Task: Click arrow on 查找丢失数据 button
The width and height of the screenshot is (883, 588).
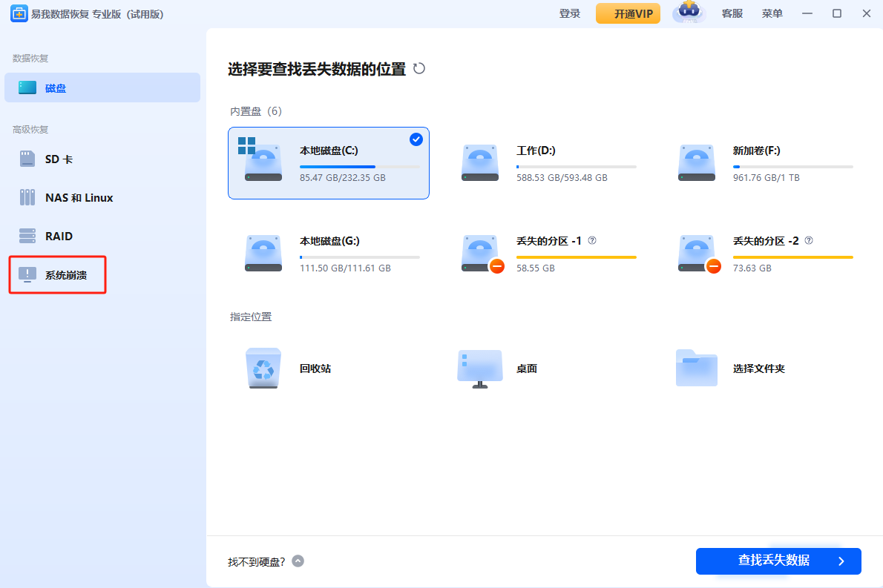Action: [841, 561]
